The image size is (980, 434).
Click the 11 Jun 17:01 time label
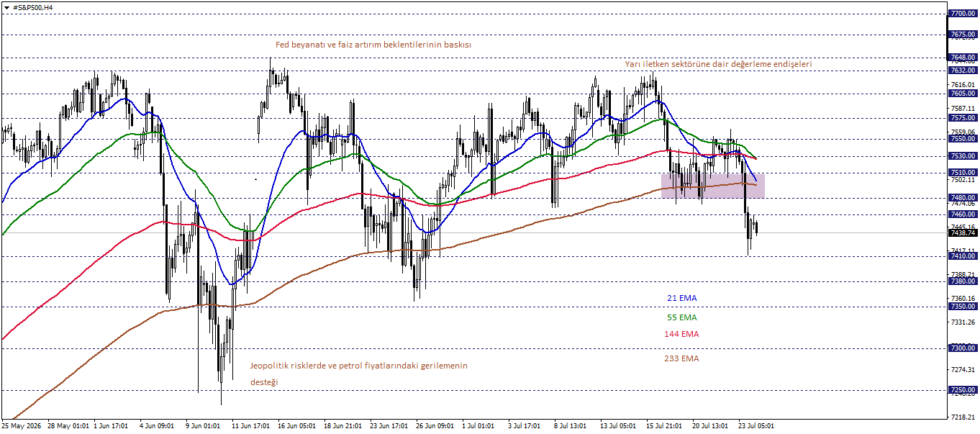[x=250, y=426]
